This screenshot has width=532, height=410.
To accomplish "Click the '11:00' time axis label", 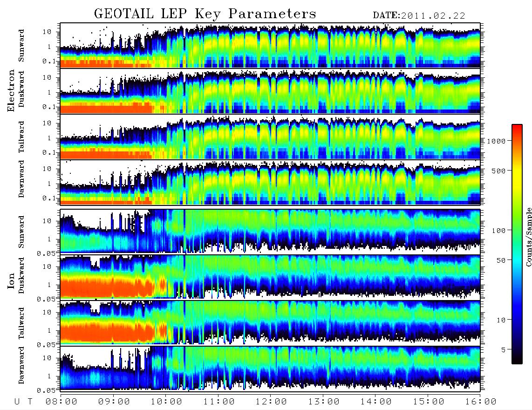I will coord(219,402).
